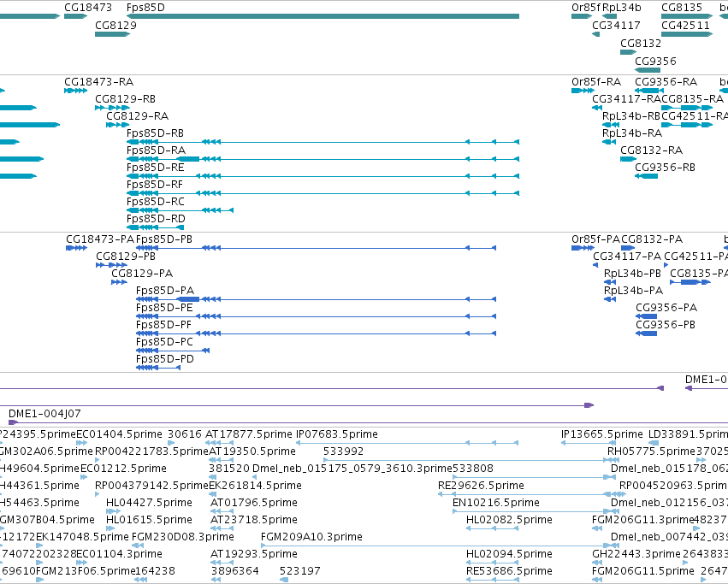The height and width of the screenshot is (584, 728).
Task: Click the CG18473-RA transcript label
Action: point(99,82)
